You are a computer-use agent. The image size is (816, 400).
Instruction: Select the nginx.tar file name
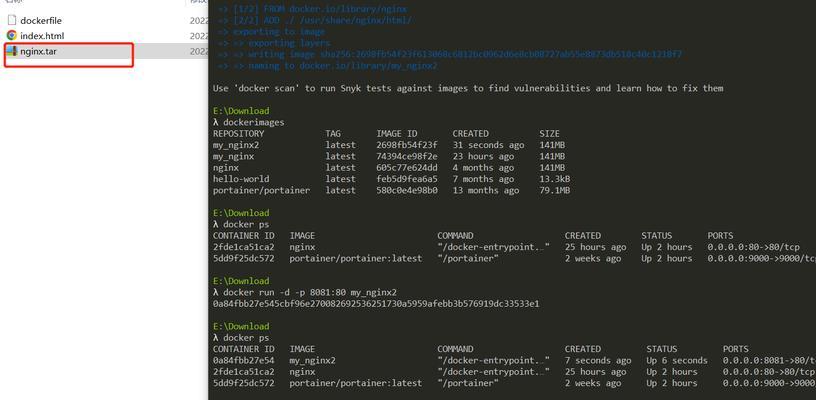tap(39, 51)
